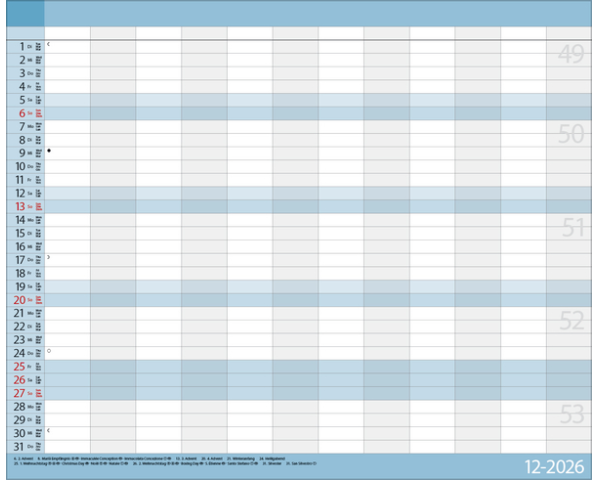Screen dimensions: 600x480
Task: Select week number 53
Action: (x=570, y=414)
